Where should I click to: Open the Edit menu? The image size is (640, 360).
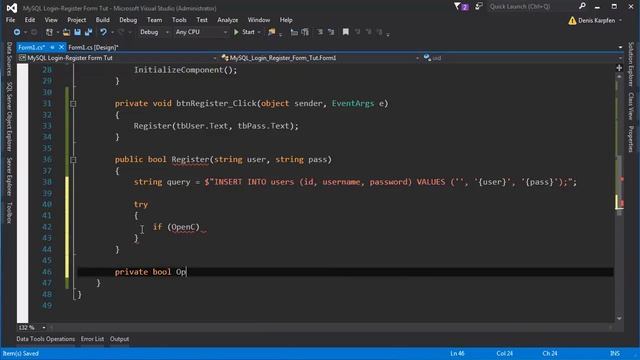pyautogui.click(x=30, y=20)
